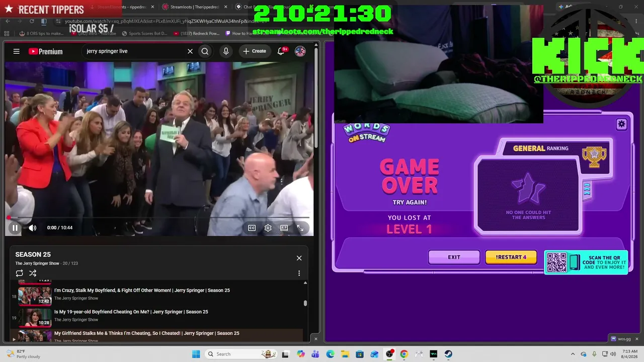Viewport: 644px width, 362px height.
Task: Select 'My Girlfriend Stalks Me' playlist entry
Action: point(146,333)
